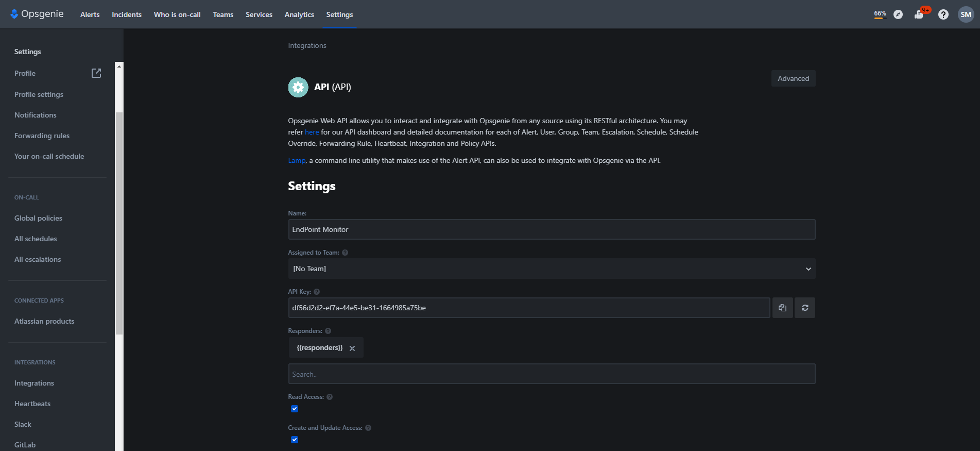This screenshot has height=451, width=980.
Task: Open the SM user avatar menu
Action: [x=966, y=14]
